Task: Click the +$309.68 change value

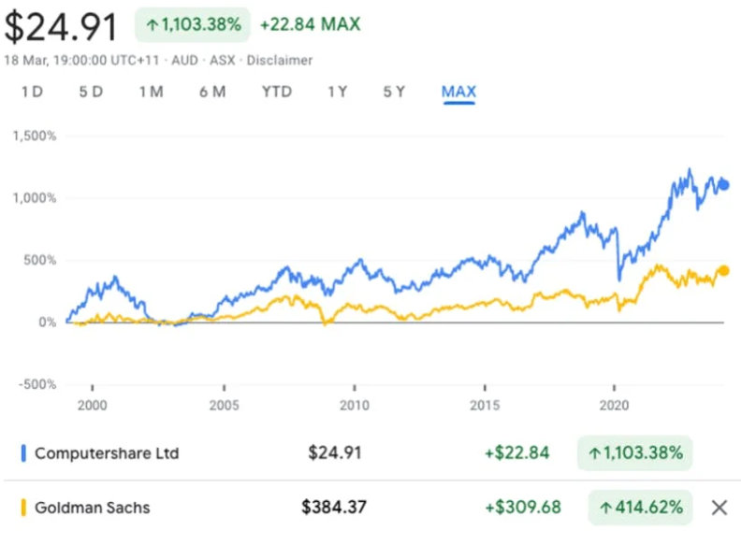Action: [x=523, y=507]
